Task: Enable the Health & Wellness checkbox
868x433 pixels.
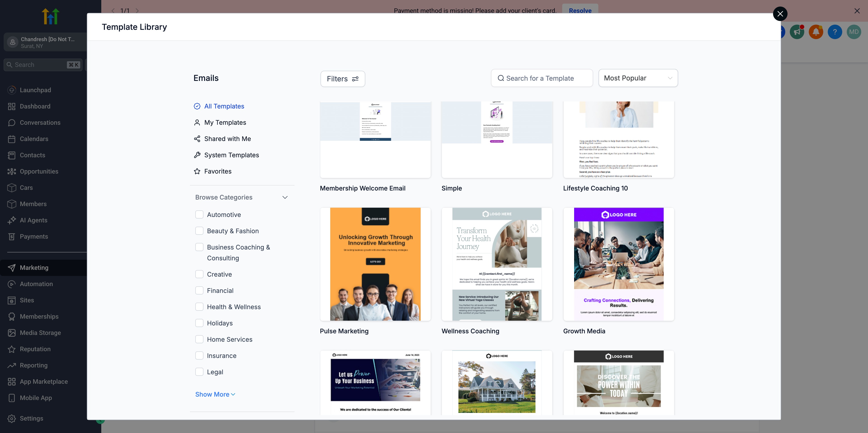Action: click(x=199, y=307)
